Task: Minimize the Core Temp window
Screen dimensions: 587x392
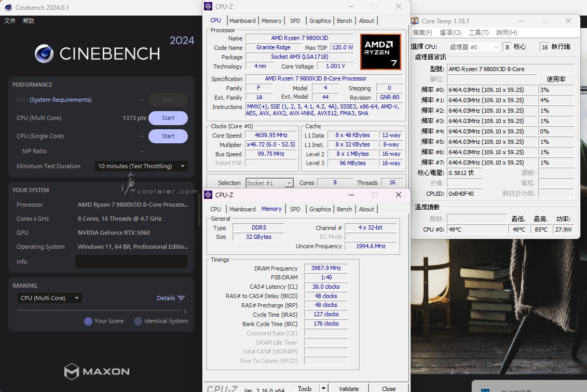Action: tap(521, 21)
